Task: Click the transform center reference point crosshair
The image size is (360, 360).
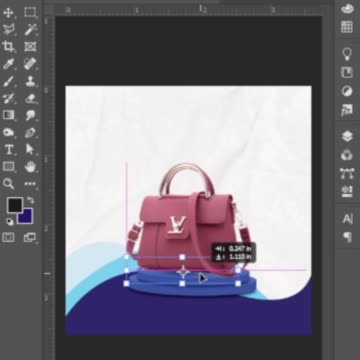Action: [x=183, y=271]
